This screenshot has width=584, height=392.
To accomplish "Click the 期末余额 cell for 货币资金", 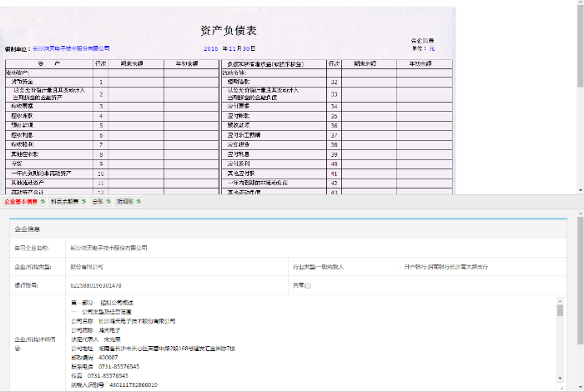I will (x=136, y=82).
